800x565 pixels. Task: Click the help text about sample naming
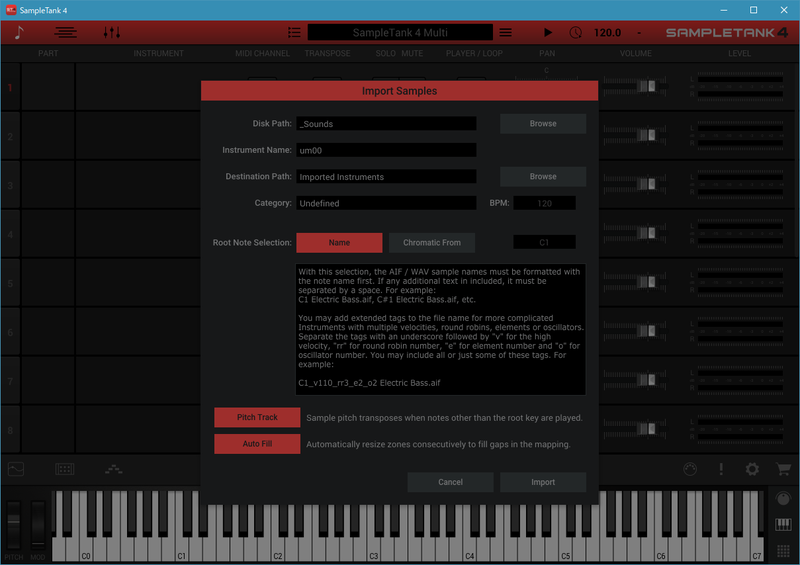pos(440,329)
